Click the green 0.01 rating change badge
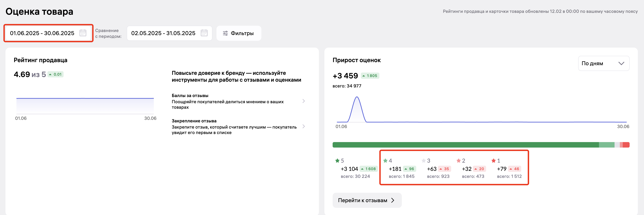 pyautogui.click(x=55, y=74)
